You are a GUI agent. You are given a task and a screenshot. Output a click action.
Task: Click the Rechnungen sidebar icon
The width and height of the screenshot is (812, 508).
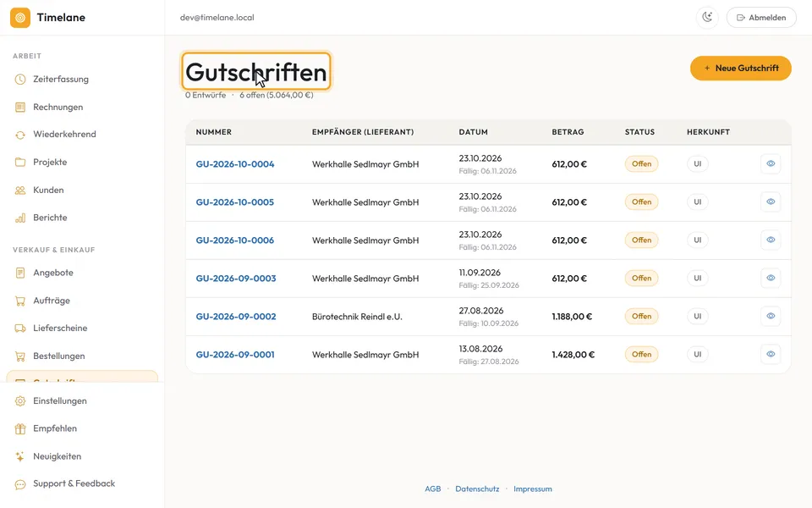pos(20,108)
